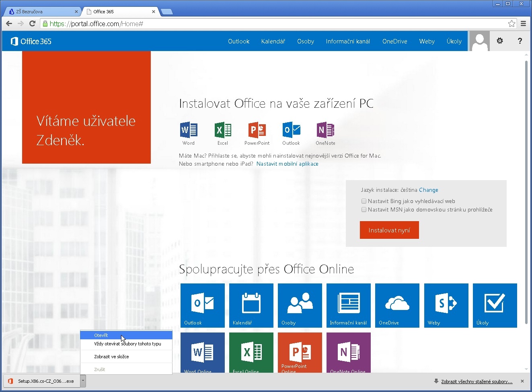
Task: Open the help question mark icon
Action: coord(520,41)
